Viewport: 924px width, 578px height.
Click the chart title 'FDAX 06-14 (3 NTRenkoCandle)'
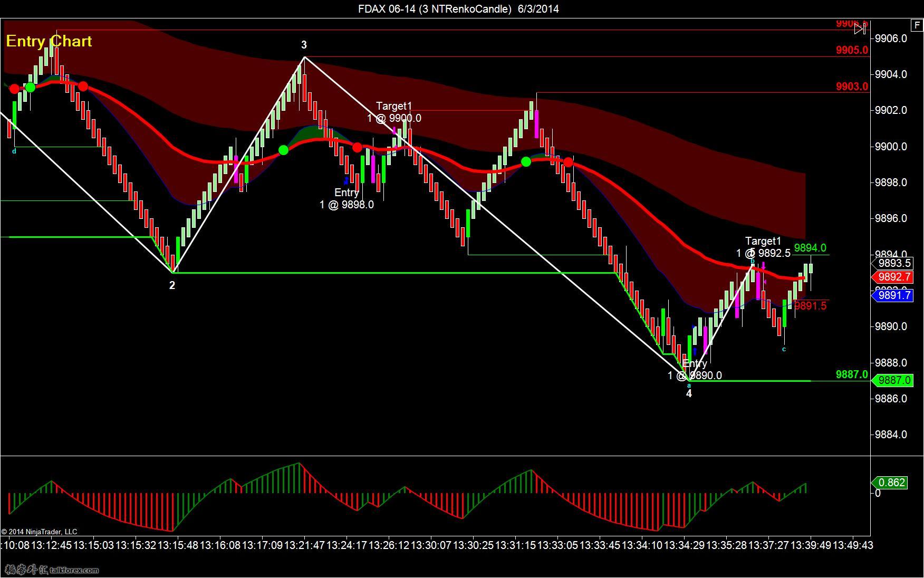point(435,8)
